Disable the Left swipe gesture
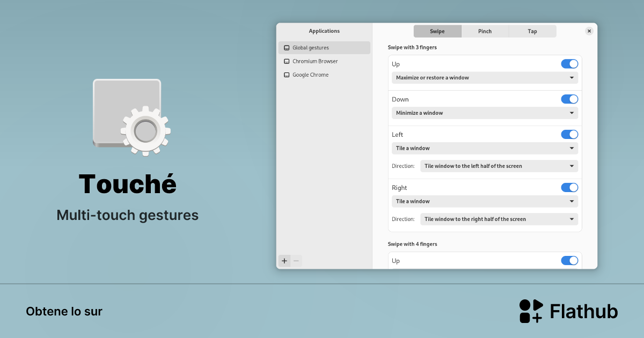This screenshot has width=644, height=338. 569,134
